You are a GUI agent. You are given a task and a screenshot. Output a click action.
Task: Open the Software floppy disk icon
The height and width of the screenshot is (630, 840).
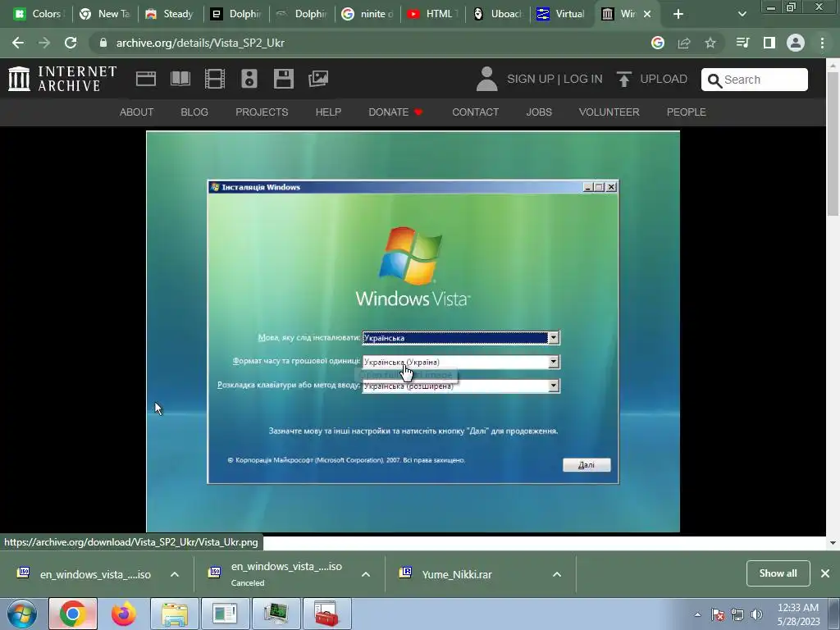283,79
